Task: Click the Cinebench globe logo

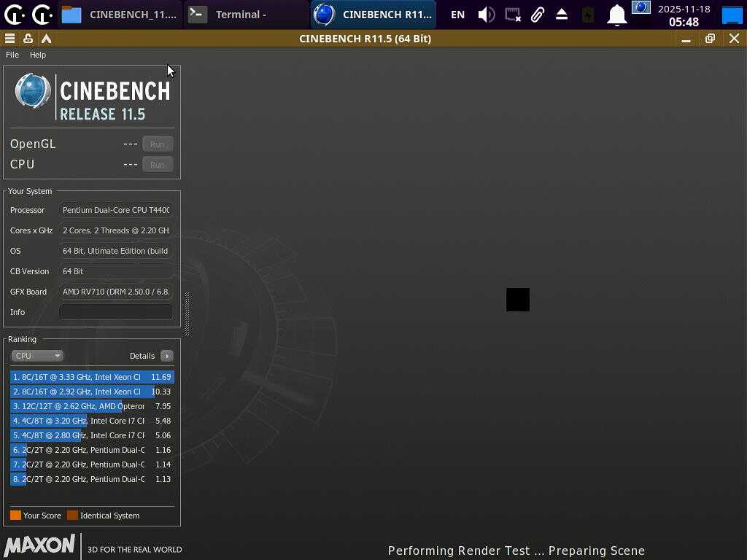Action: point(33,90)
